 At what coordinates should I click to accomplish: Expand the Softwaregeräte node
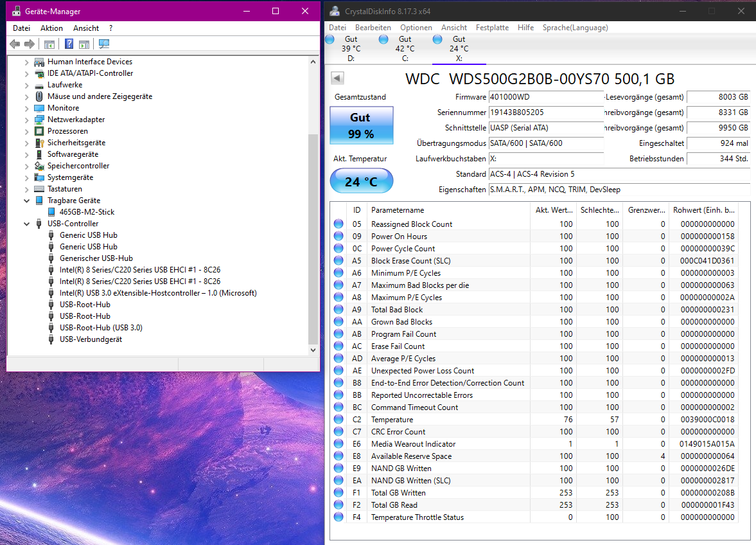26,154
